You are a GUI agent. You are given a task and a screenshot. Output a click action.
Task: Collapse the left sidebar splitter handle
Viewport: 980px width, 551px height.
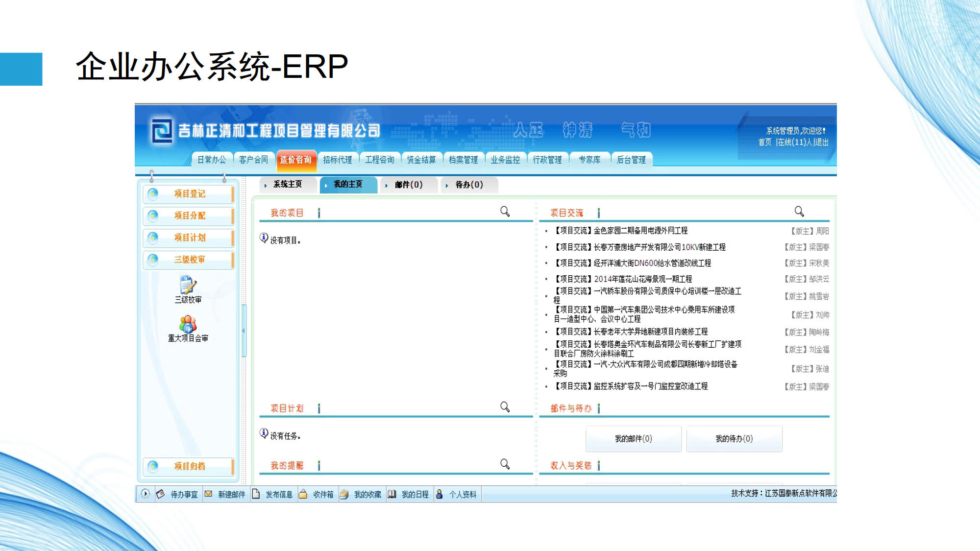[x=244, y=331]
